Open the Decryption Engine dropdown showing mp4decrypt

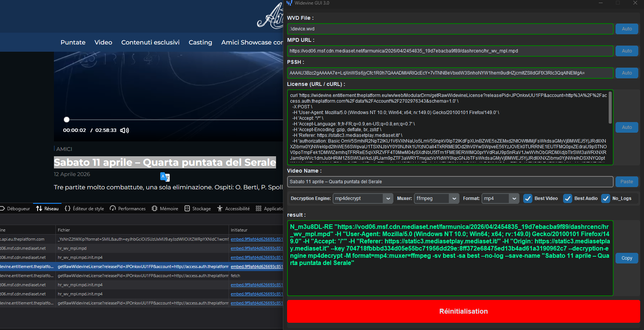coord(363,198)
